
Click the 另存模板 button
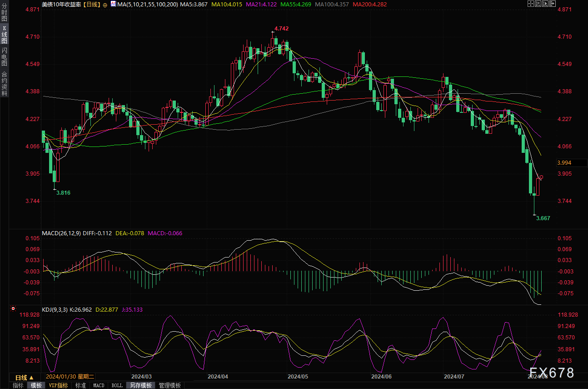141,385
